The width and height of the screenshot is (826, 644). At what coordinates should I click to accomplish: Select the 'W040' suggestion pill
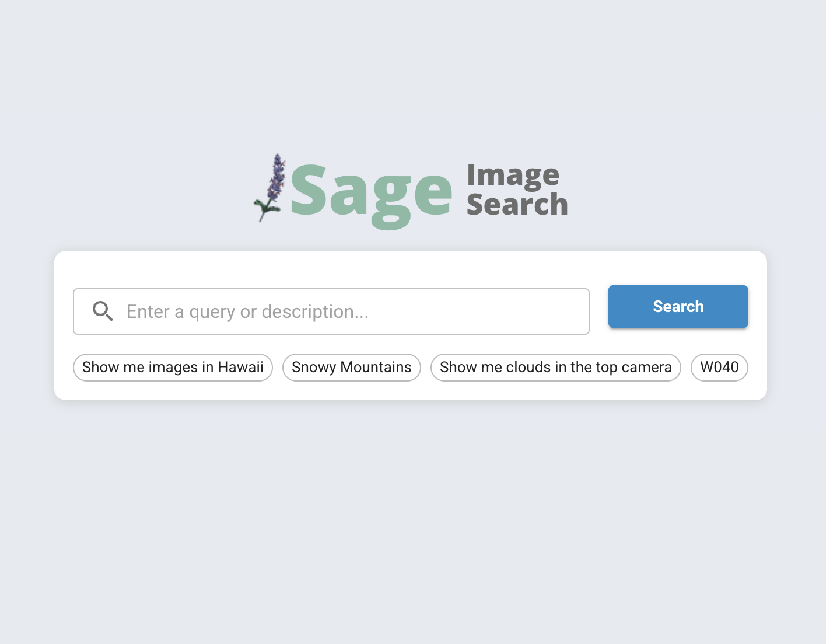pos(719,367)
